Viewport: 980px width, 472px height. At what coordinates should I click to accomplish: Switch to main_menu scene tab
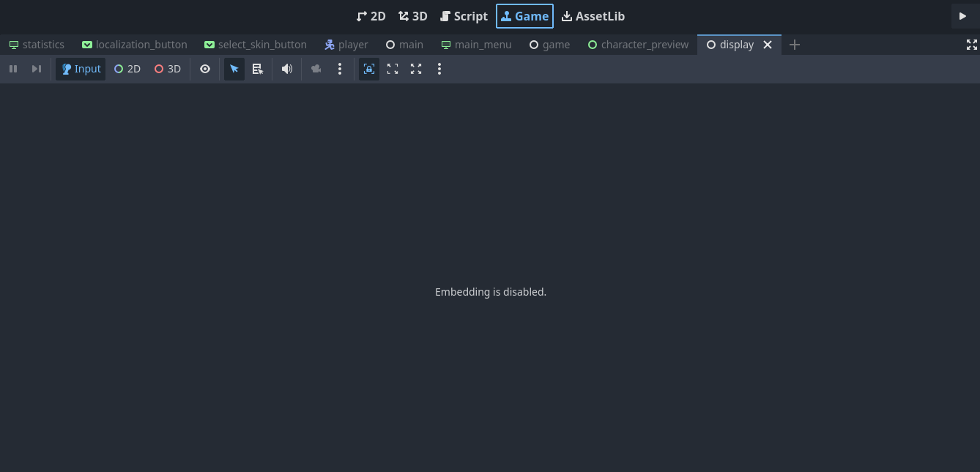coord(476,45)
